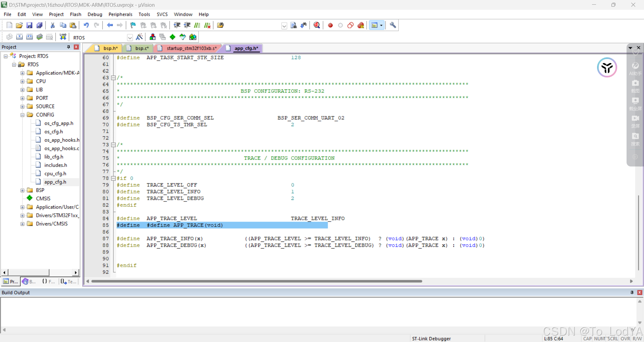
Task: Click the Save All icon
Action: click(x=40, y=25)
